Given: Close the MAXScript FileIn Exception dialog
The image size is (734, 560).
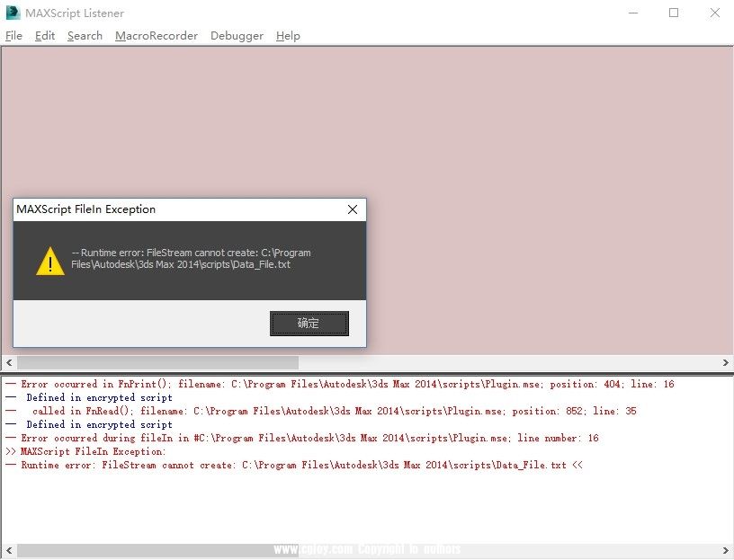Looking at the screenshot, I should coord(354,209).
